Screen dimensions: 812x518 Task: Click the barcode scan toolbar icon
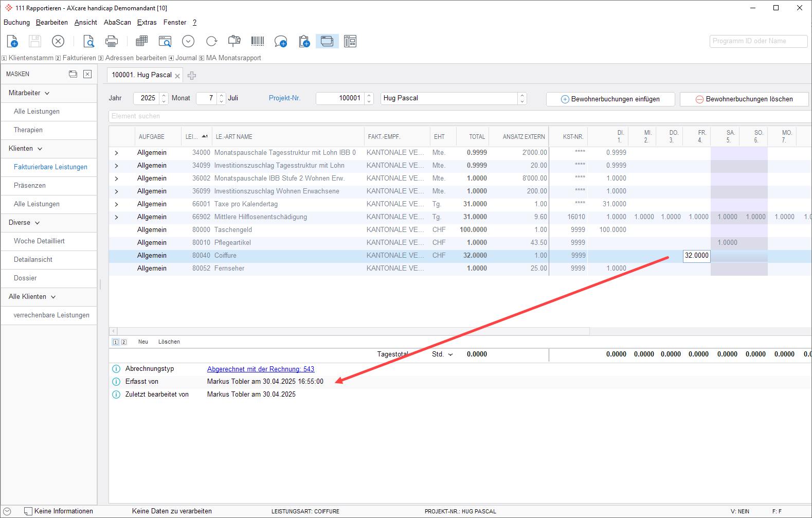click(x=257, y=41)
